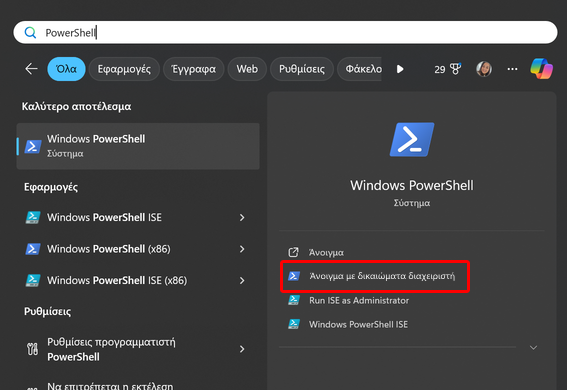The width and height of the screenshot is (567, 390).
Task: Click the Windows PowerShell (x86) app icon
Action: (33, 249)
